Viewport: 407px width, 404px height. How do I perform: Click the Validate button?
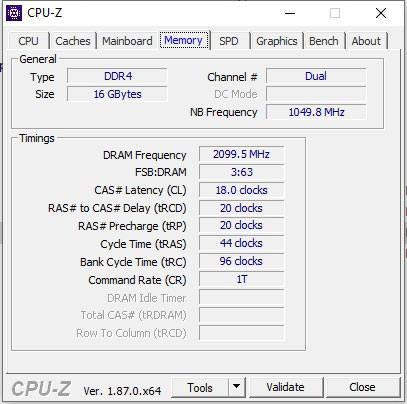(x=286, y=387)
